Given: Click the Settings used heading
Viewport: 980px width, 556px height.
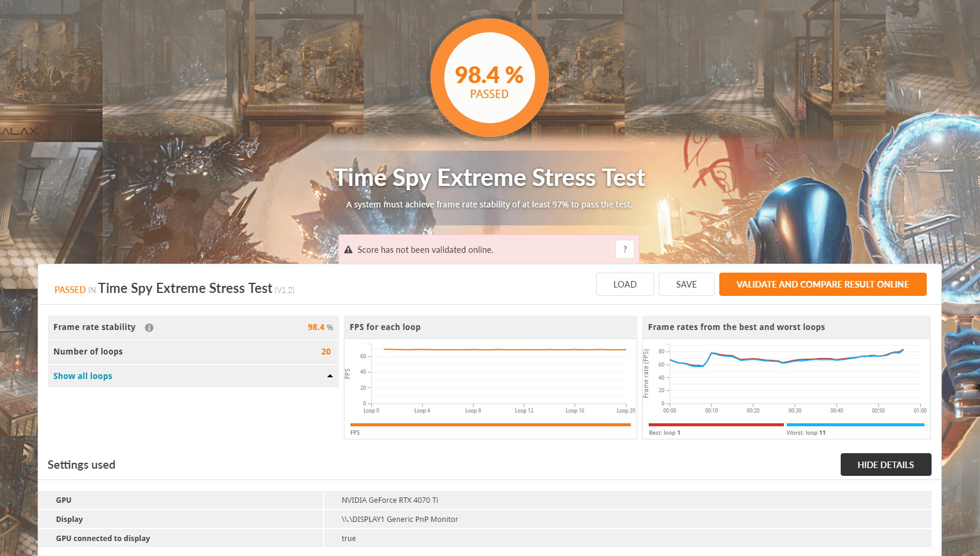Looking at the screenshot, I should [81, 465].
